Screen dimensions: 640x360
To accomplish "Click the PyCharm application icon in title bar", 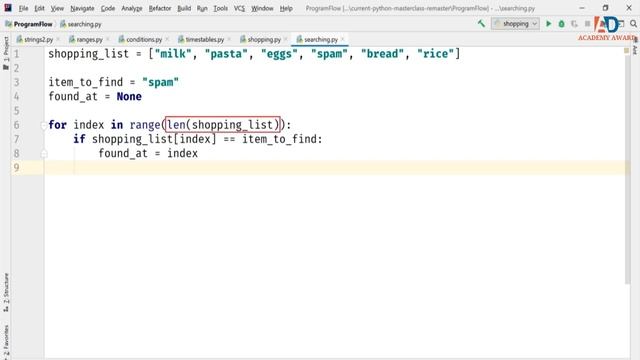I will point(8,8).
